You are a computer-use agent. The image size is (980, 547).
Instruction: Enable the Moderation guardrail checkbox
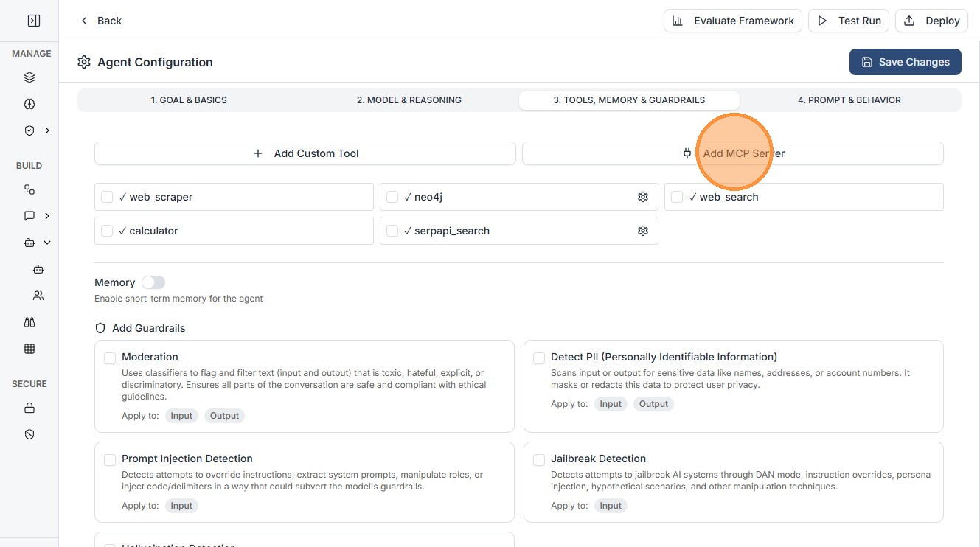(110, 358)
